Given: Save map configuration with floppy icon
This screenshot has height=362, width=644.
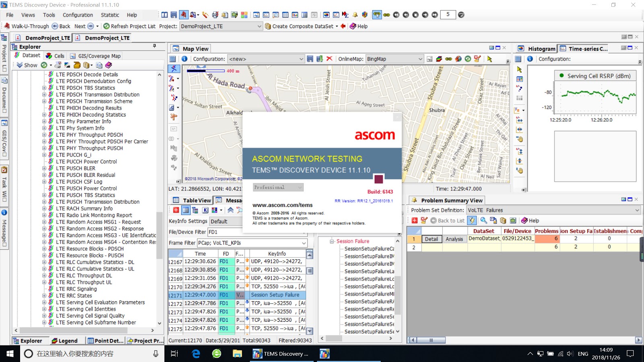Looking at the screenshot, I should coord(310,59).
